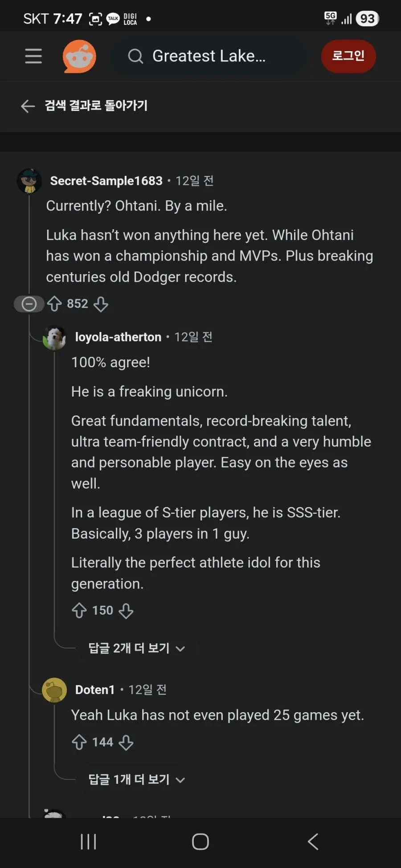
Task: Downvote Secret-Sample1683's comment
Action: click(x=101, y=304)
